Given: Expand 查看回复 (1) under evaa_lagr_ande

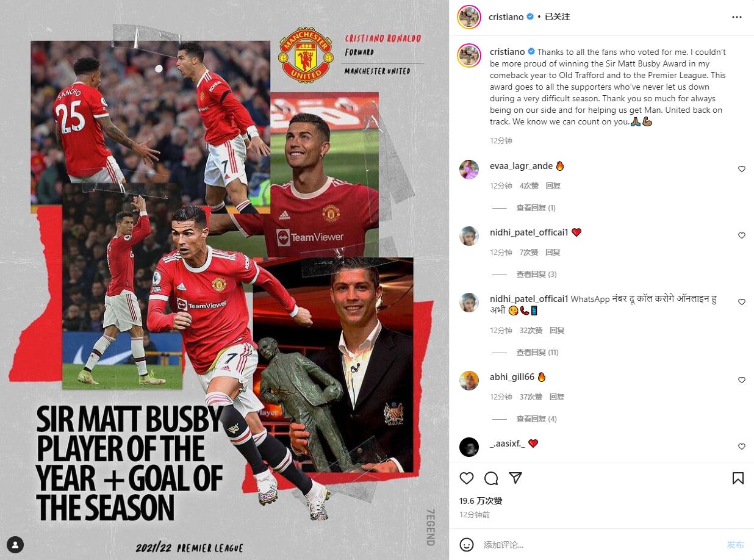Looking at the screenshot, I should tap(536, 208).
